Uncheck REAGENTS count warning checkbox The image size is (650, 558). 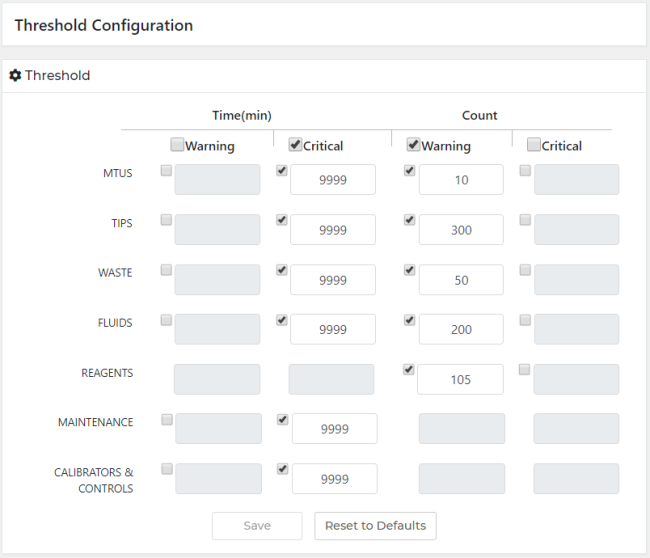(409, 369)
